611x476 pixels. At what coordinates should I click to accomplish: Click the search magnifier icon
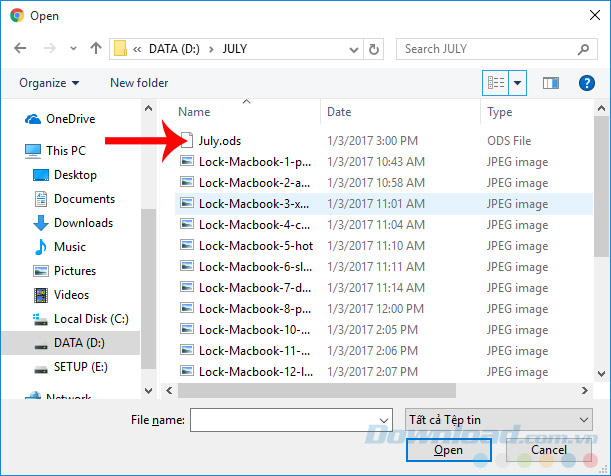tap(583, 49)
